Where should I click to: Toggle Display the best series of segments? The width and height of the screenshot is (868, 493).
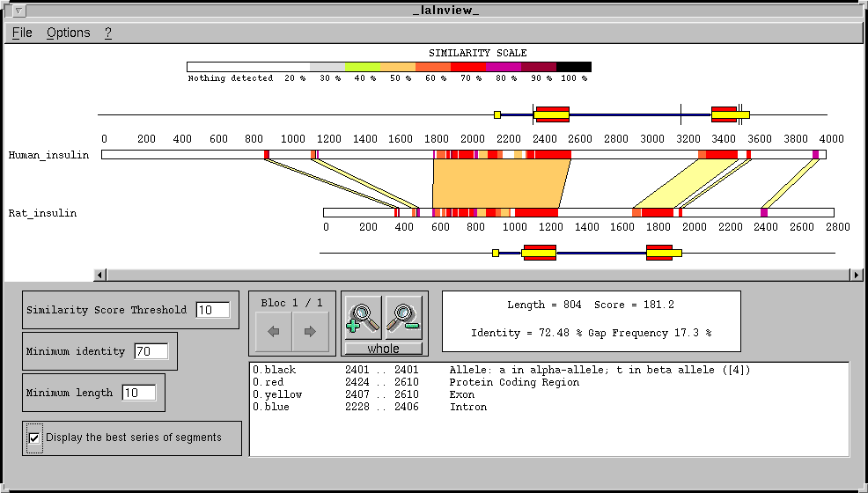[34, 438]
